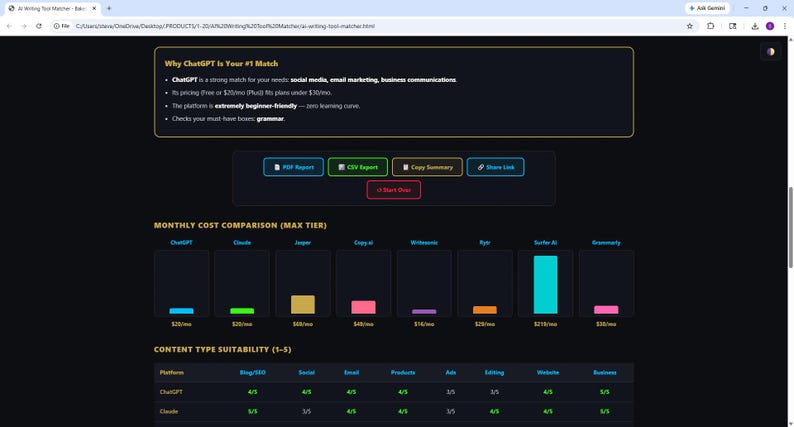Click the Business column header

(605, 372)
